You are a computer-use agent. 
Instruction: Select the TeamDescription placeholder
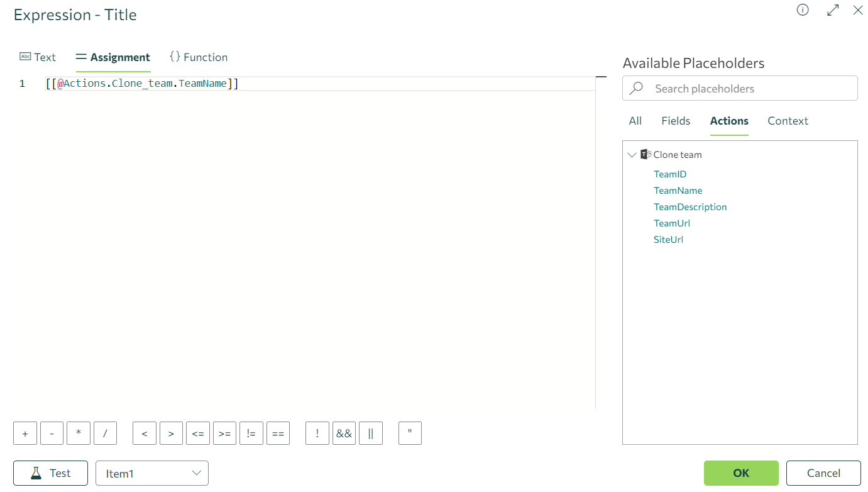[690, 207]
